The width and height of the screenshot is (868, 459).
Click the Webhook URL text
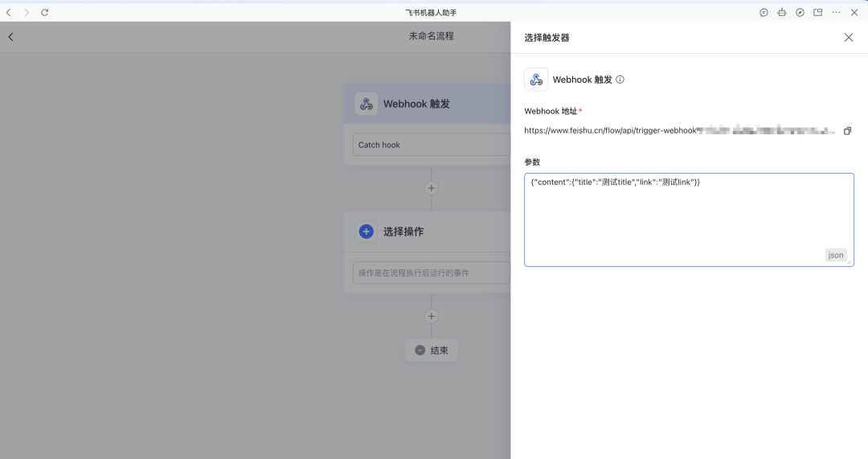pyautogui.click(x=679, y=131)
